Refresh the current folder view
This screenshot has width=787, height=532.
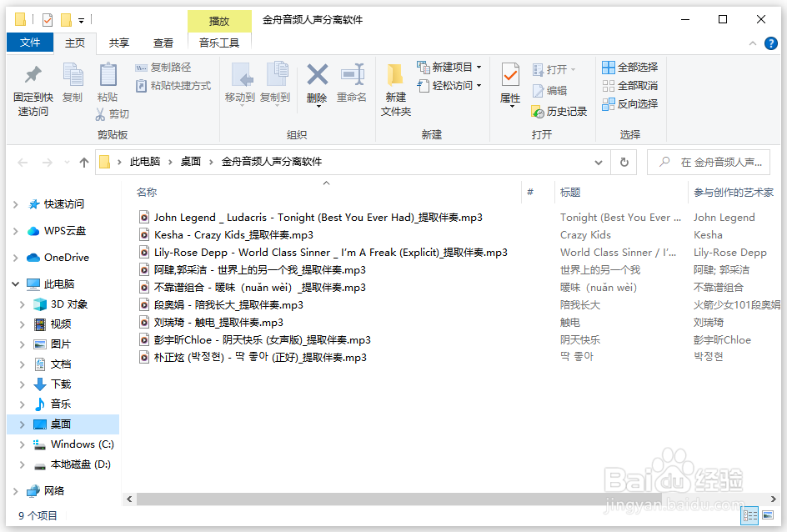pyautogui.click(x=624, y=162)
